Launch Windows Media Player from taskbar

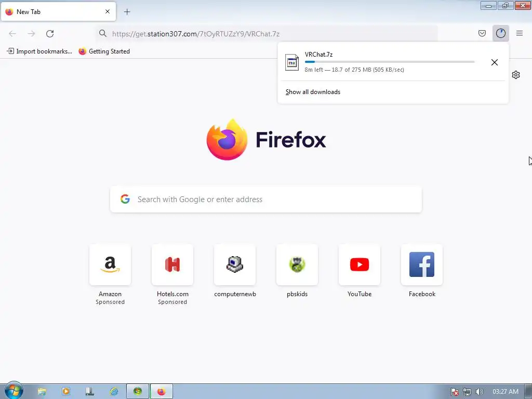tap(66, 392)
